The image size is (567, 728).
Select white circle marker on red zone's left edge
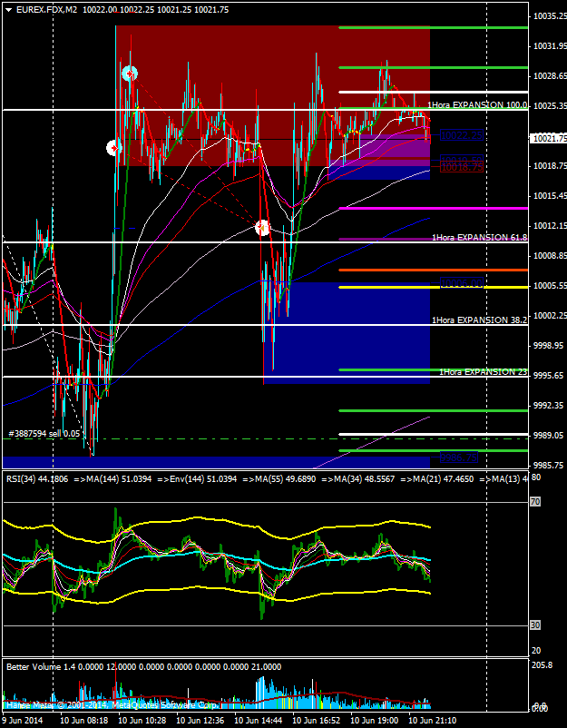click(115, 147)
